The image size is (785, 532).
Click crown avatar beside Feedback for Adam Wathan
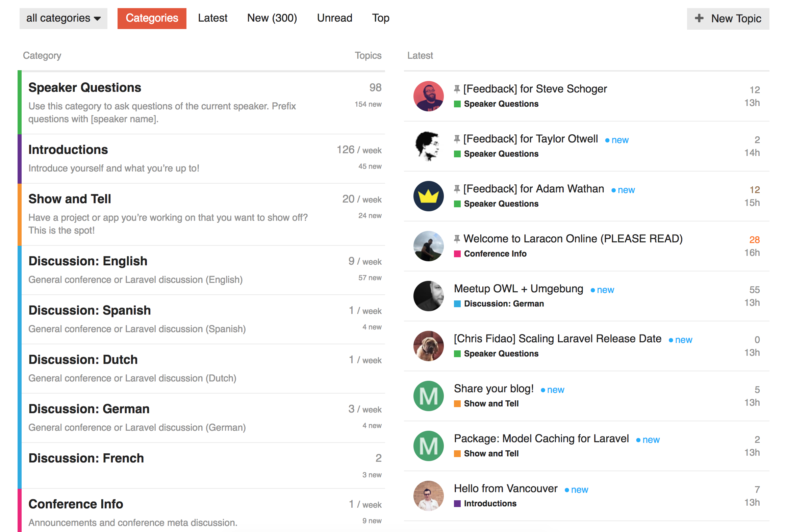click(429, 196)
